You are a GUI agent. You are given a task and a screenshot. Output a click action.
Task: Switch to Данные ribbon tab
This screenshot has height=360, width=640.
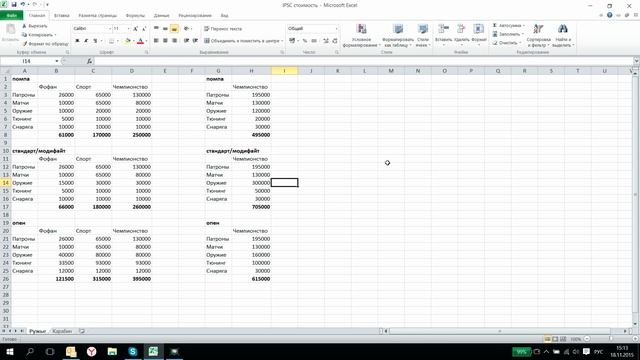point(162,16)
